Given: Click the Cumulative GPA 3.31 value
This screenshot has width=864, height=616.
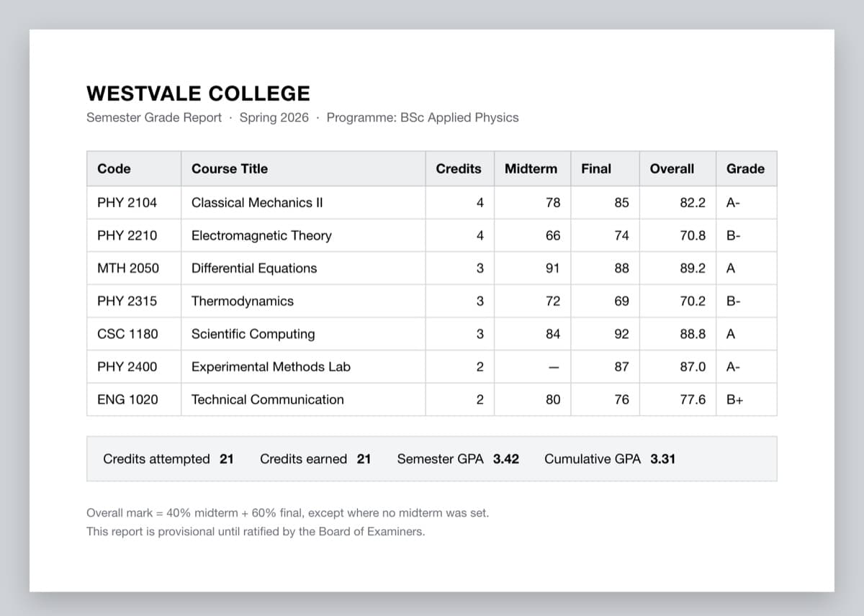Looking at the screenshot, I should click(662, 459).
